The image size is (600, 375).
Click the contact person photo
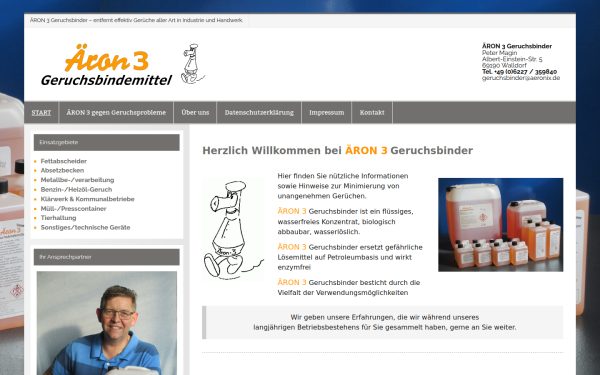(107, 323)
